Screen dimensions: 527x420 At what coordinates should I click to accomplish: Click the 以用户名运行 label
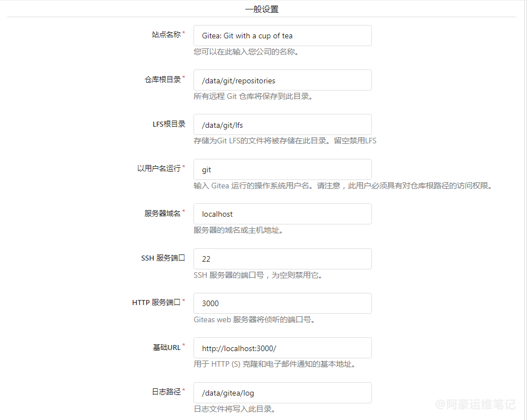(x=158, y=168)
